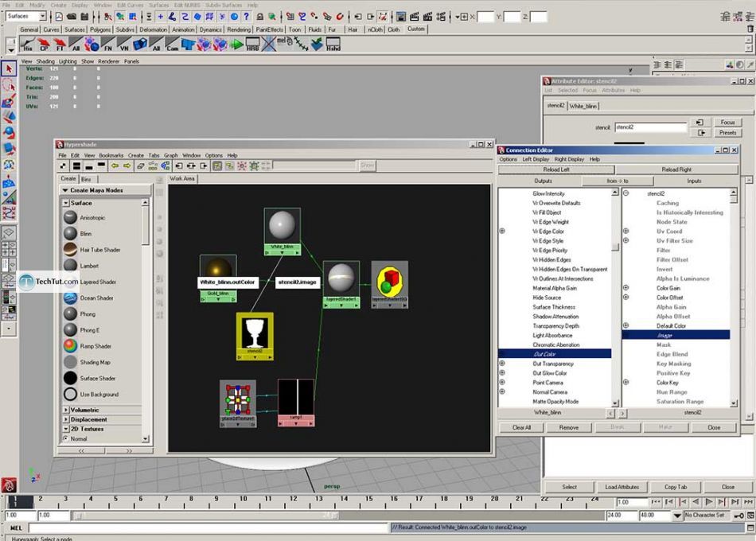Expand the Default Color input attribute

(x=625, y=325)
